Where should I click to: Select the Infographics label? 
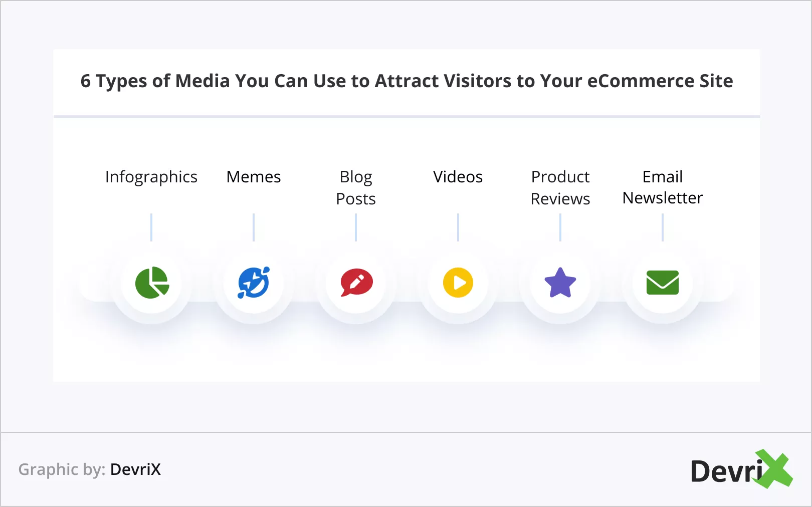pos(151,177)
